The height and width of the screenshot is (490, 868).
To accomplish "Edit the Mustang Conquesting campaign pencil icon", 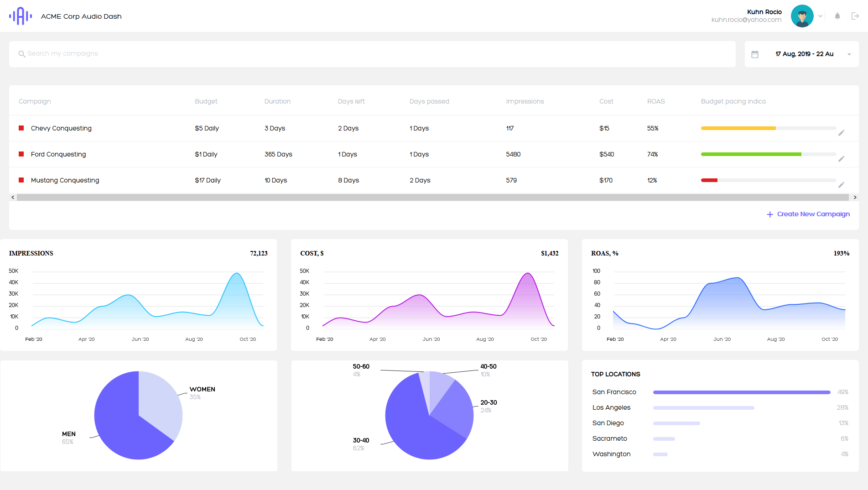I will (841, 185).
